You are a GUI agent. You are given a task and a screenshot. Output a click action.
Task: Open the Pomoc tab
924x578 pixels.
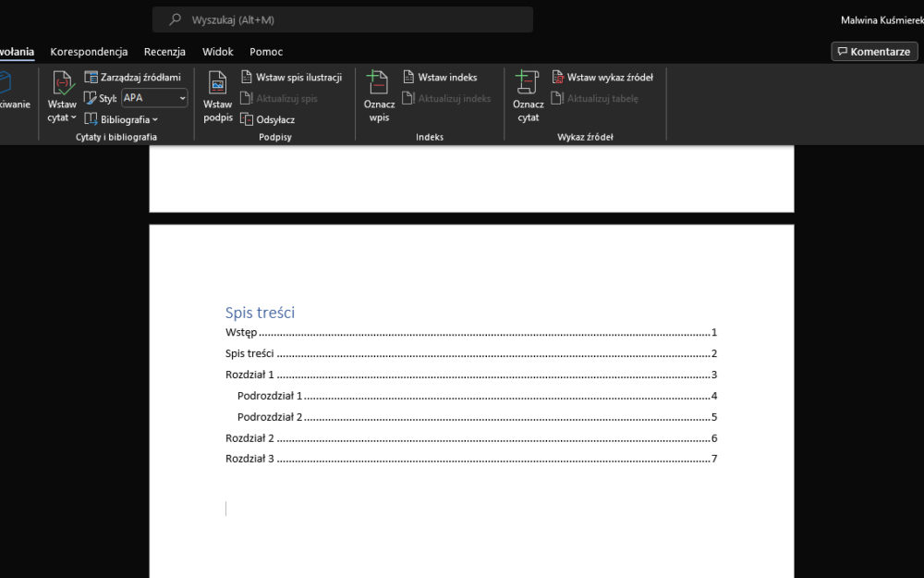tap(266, 52)
